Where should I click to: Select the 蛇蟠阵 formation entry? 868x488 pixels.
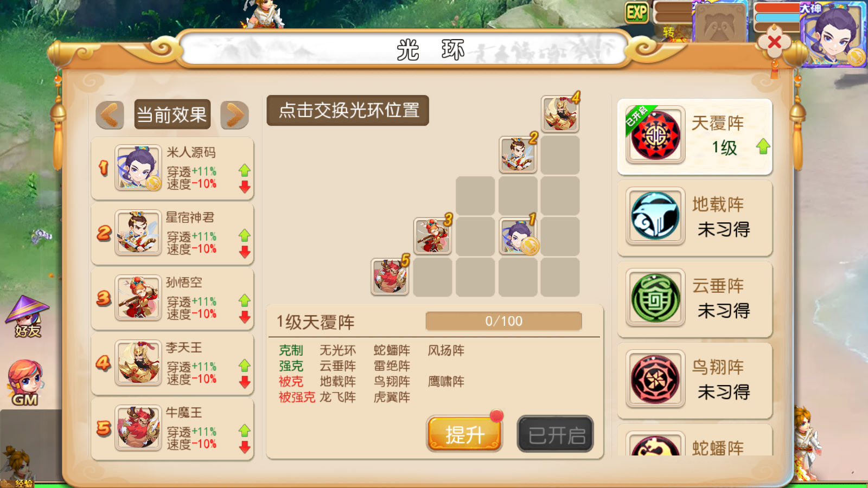click(x=695, y=440)
